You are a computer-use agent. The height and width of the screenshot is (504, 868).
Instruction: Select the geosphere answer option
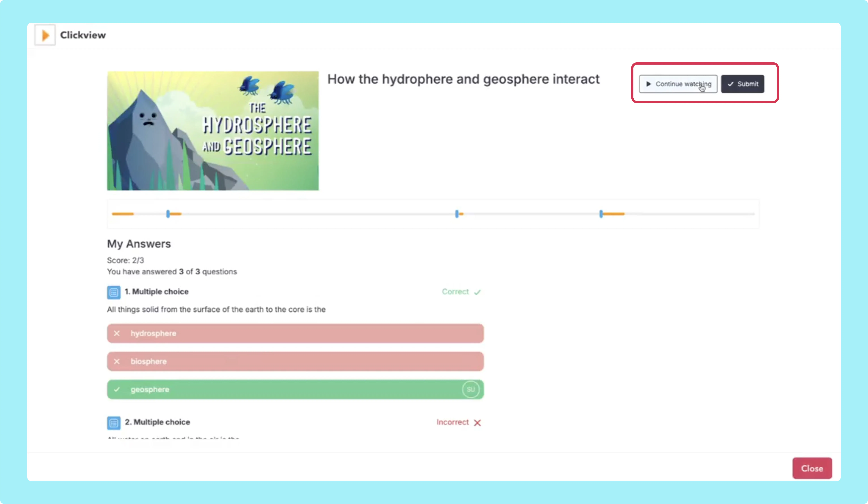295,390
